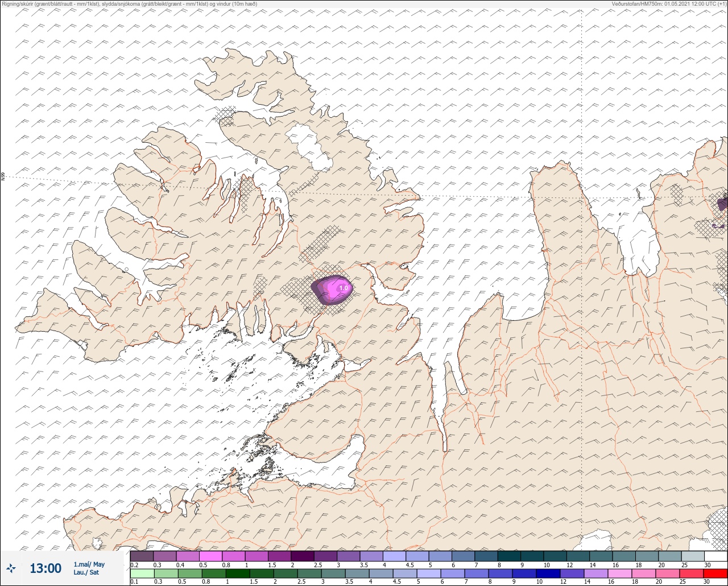
Task: Select the dark mauve swatch starting the upper legend row
Action: tap(142, 556)
